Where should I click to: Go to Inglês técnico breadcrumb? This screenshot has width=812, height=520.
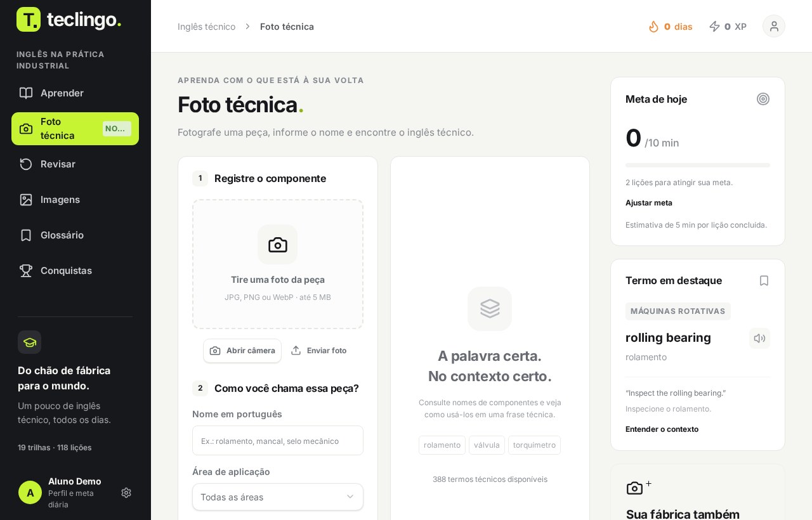(x=206, y=27)
